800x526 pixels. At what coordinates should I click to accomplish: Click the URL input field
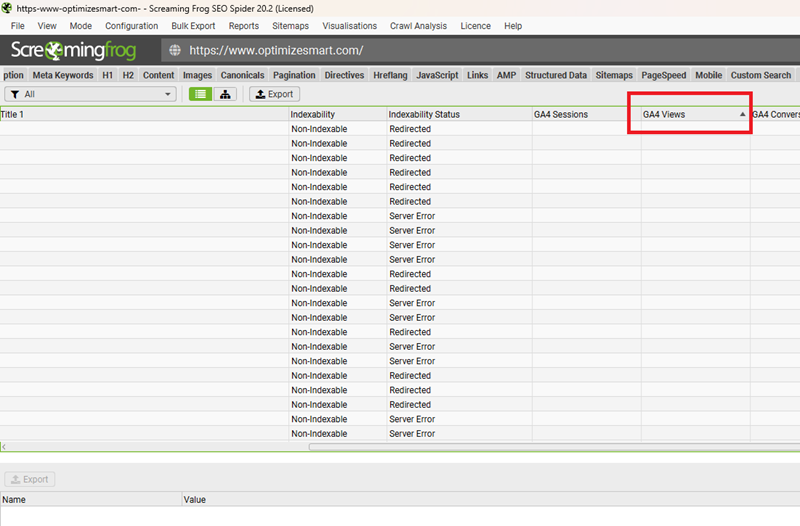(x=480, y=50)
